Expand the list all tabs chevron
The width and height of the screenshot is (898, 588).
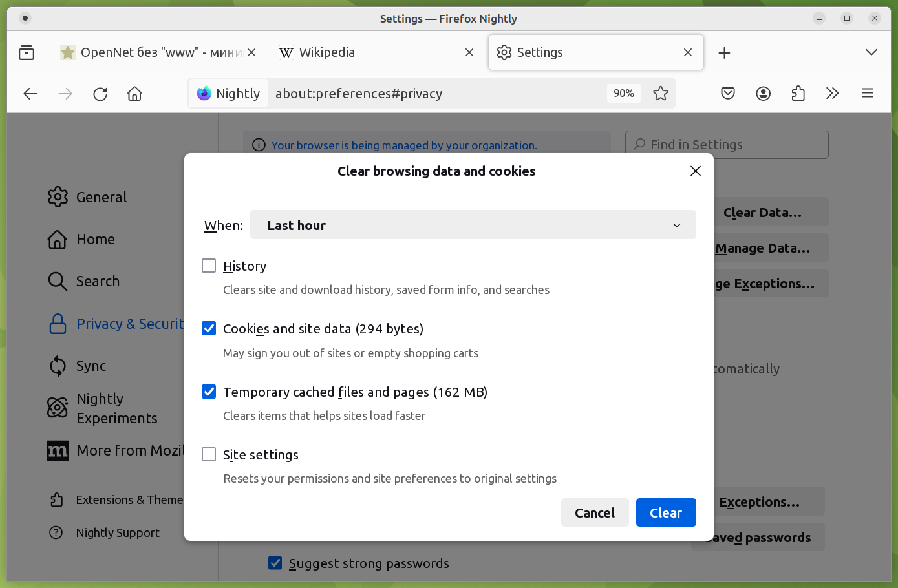click(871, 52)
